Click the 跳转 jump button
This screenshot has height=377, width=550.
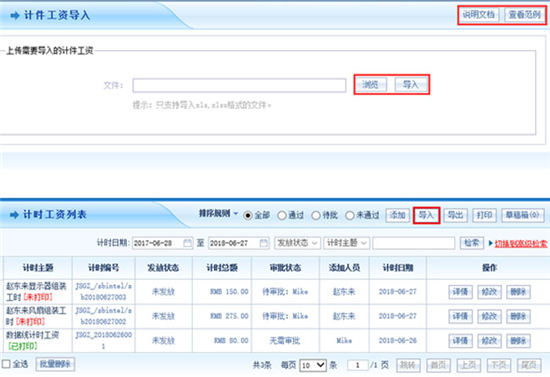tap(408, 365)
